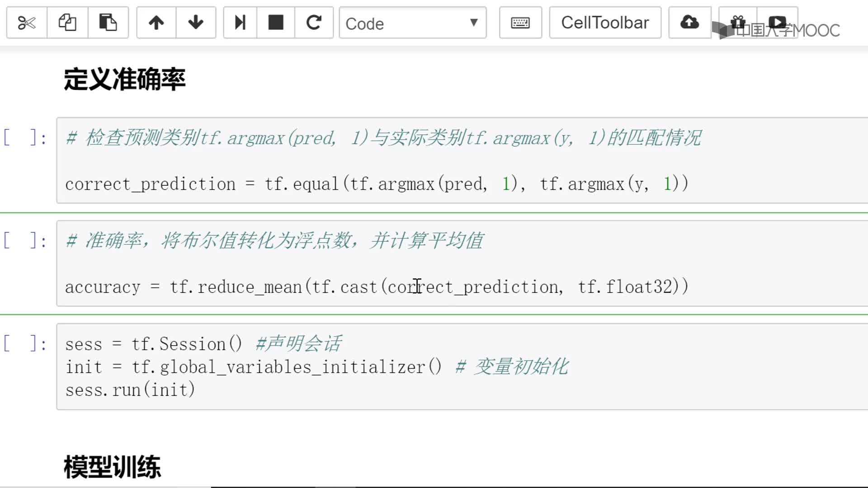Move the selected cell up

pos(156,23)
